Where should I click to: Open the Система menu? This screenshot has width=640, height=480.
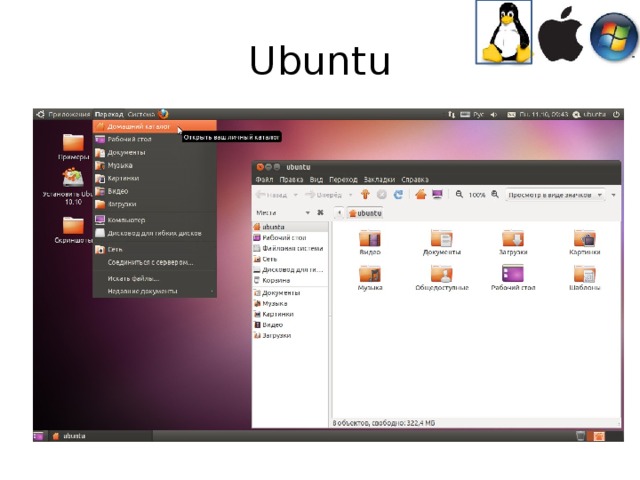141,114
